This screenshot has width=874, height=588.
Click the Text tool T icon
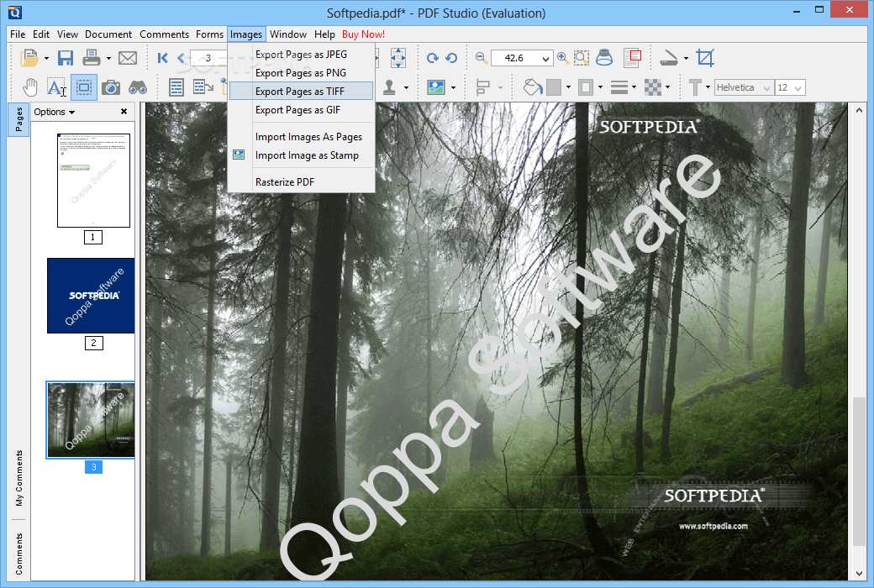click(x=695, y=87)
